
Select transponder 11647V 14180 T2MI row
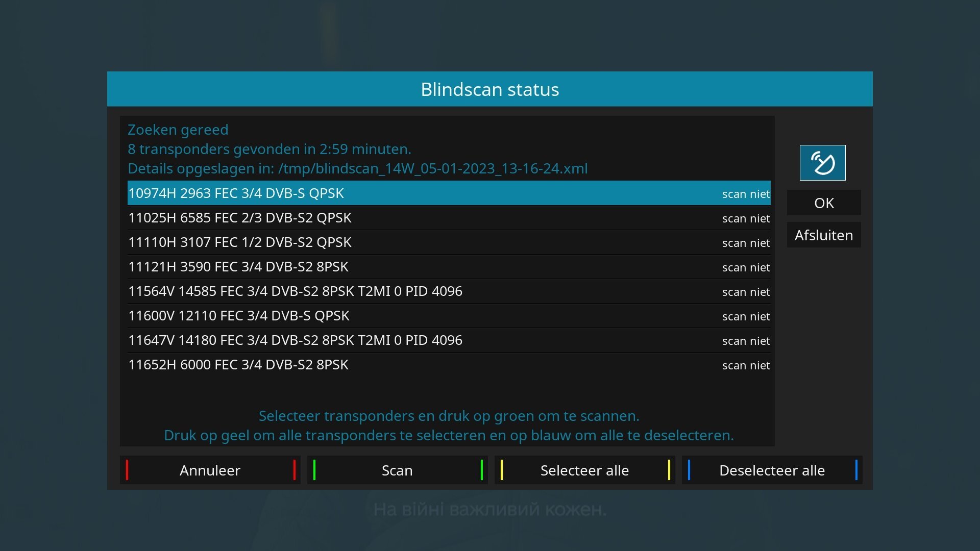point(295,340)
